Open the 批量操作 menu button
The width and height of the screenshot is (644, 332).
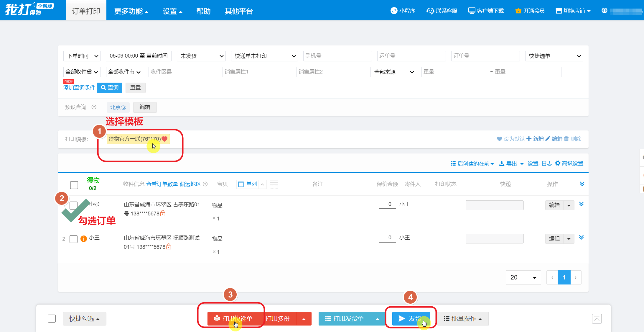(x=463, y=319)
